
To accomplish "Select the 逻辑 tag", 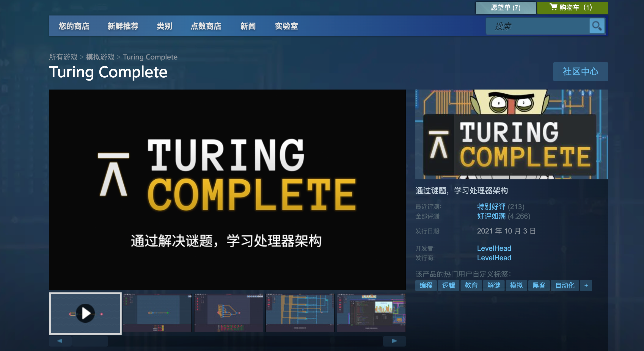I will (x=449, y=286).
